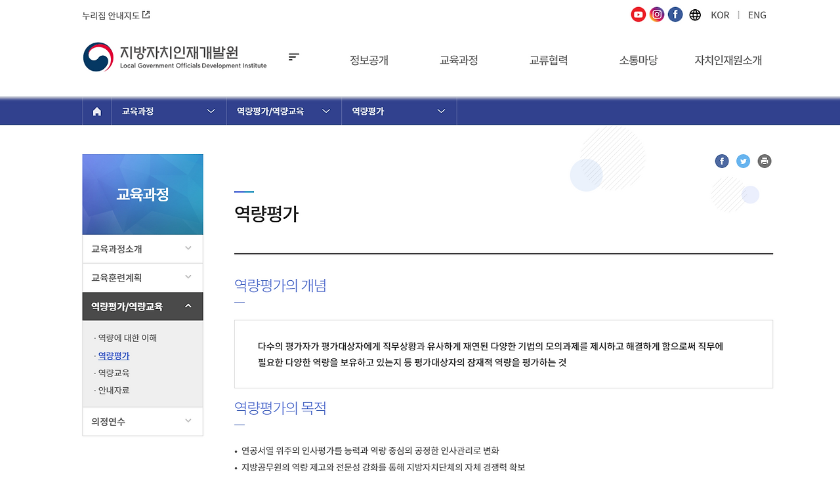Open the Instagram icon in the header
The image size is (840, 504).
pos(656,14)
